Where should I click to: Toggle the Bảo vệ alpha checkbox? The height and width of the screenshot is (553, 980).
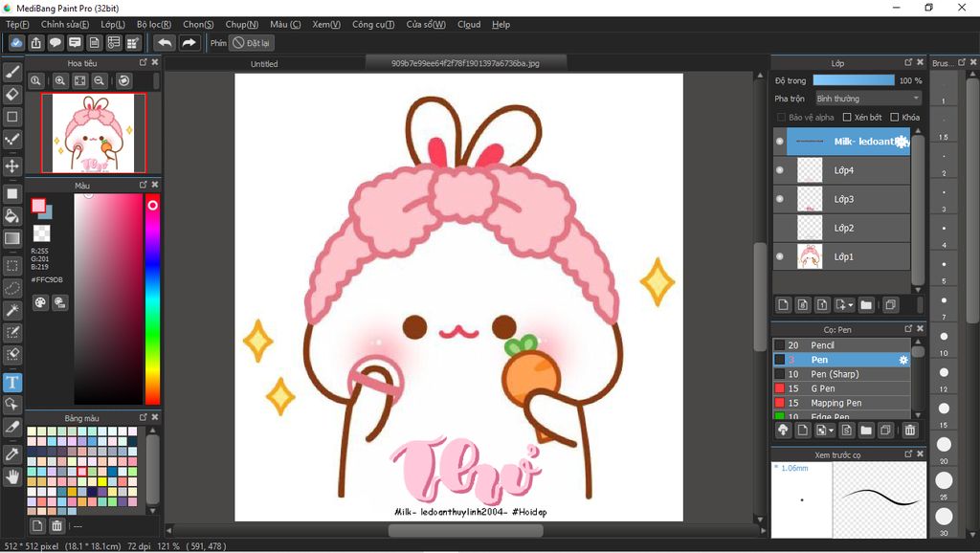(781, 117)
